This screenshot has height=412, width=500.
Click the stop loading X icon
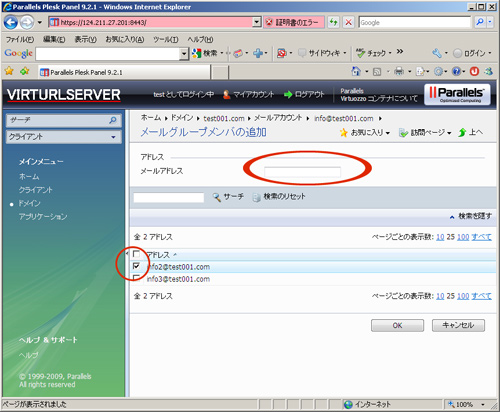[x=348, y=22]
